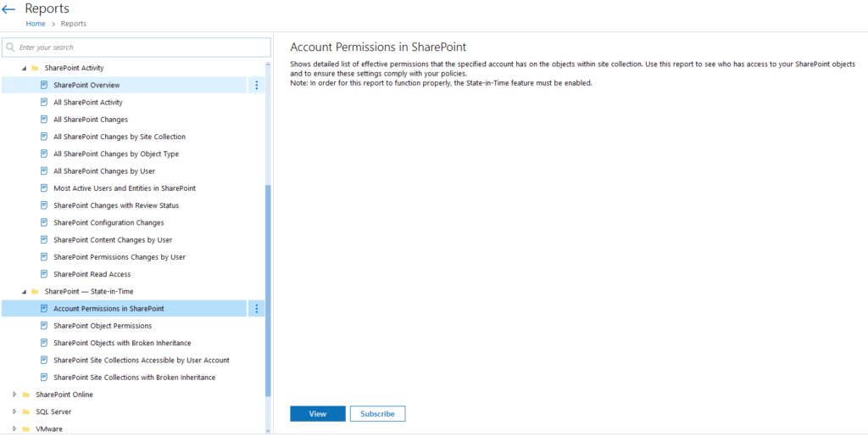Select Most Active Users and Entities in SharePoint
The image size is (868, 437).
point(124,188)
